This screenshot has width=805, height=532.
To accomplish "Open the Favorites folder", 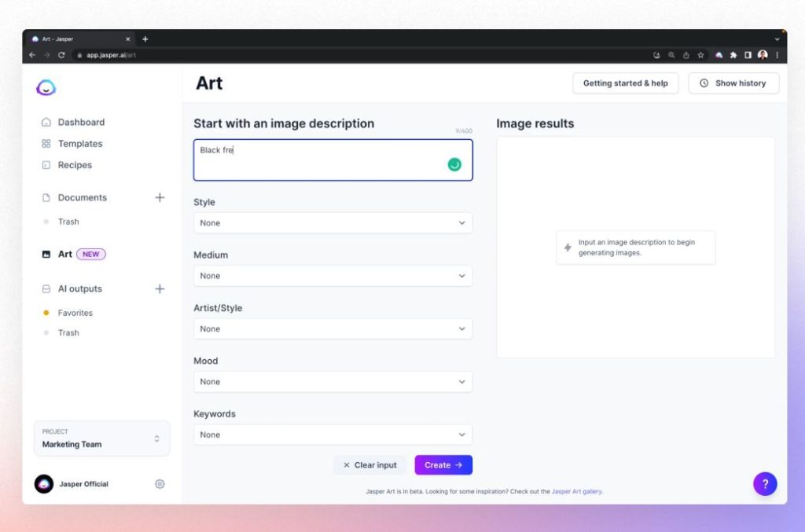I will 75,313.
